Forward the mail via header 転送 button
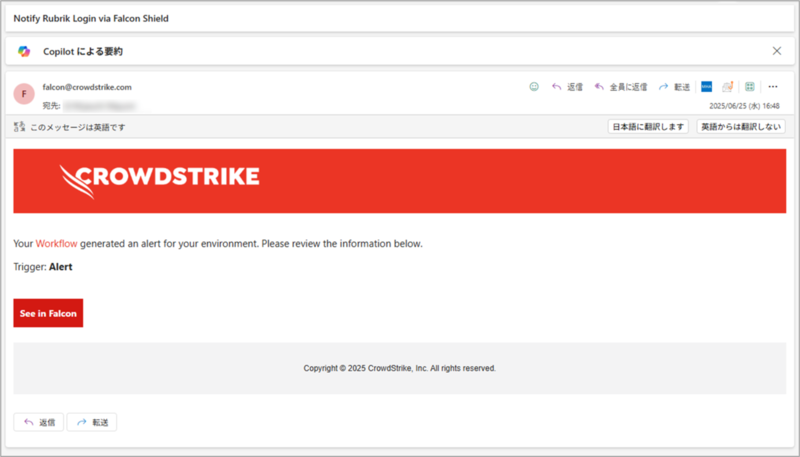Image resolution: width=800 pixels, height=457 pixels. coord(674,87)
